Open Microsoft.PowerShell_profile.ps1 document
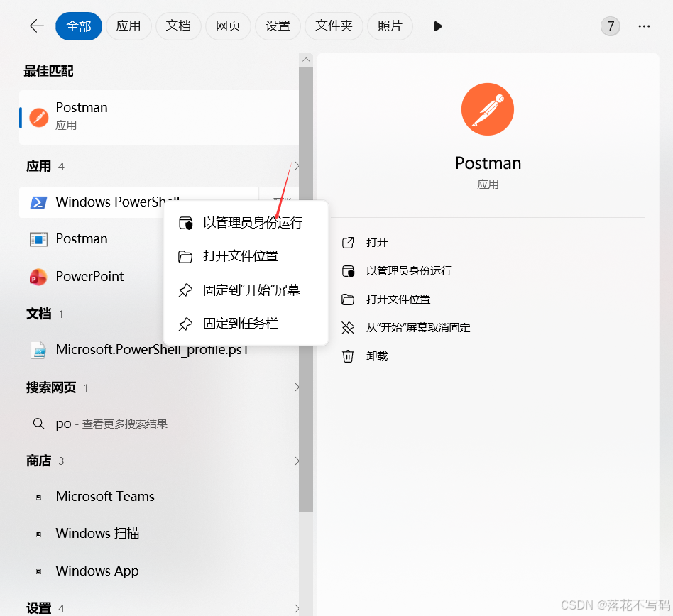Image resolution: width=673 pixels, height=616 pixels. point(152,350)
